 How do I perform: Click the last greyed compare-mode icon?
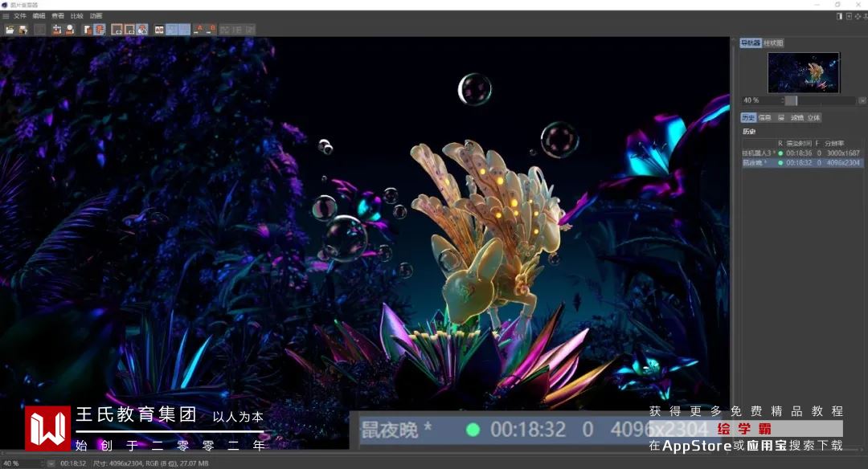click(250, 29)
